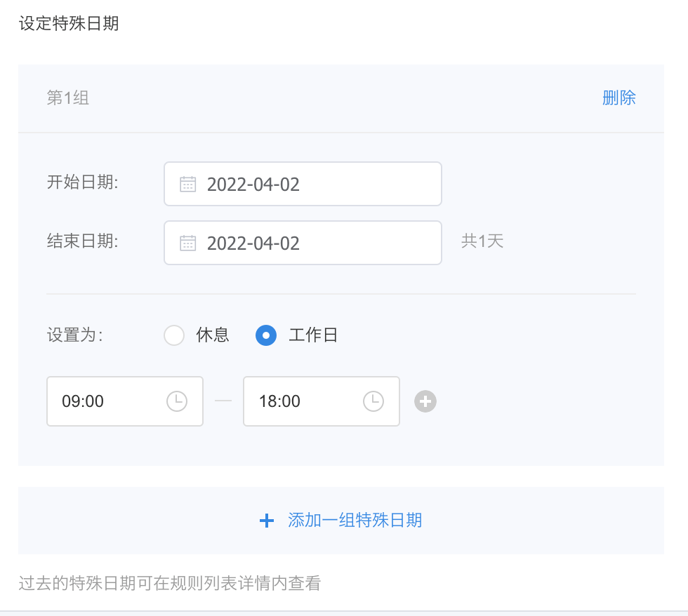The image size is (688, 616).
Task: Click the calendar icon in start date field
Action: [188, 184]
